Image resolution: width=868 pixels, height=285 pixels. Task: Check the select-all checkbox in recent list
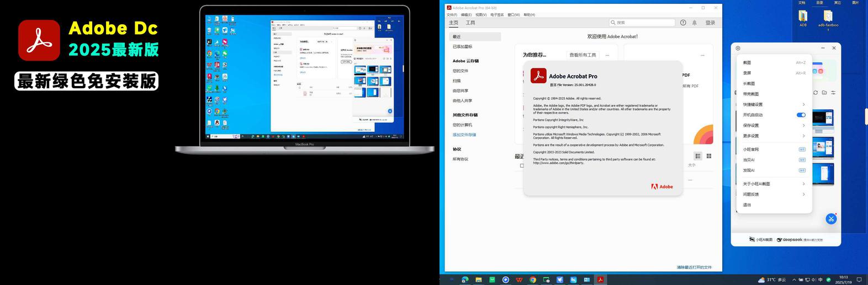tap(522, 165)
